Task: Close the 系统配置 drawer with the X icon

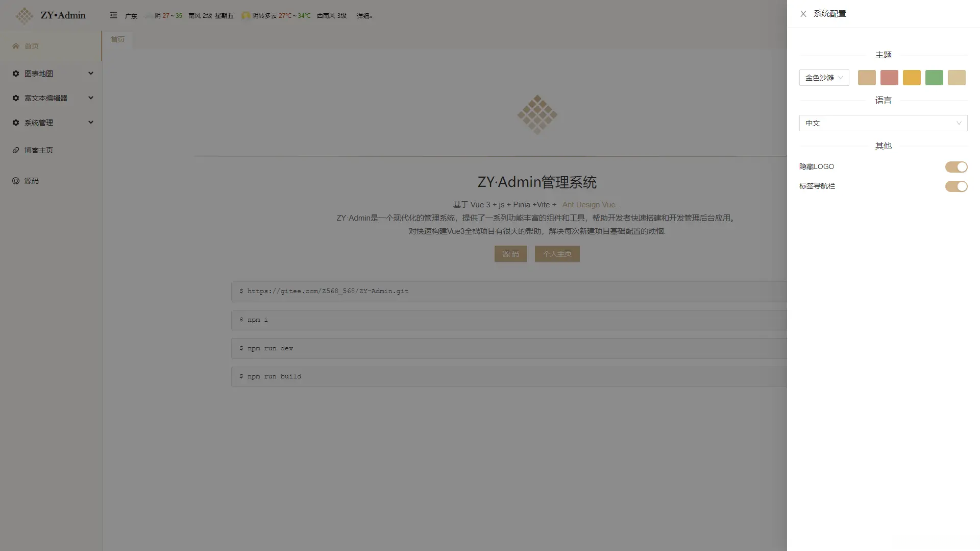Action: 803,14
